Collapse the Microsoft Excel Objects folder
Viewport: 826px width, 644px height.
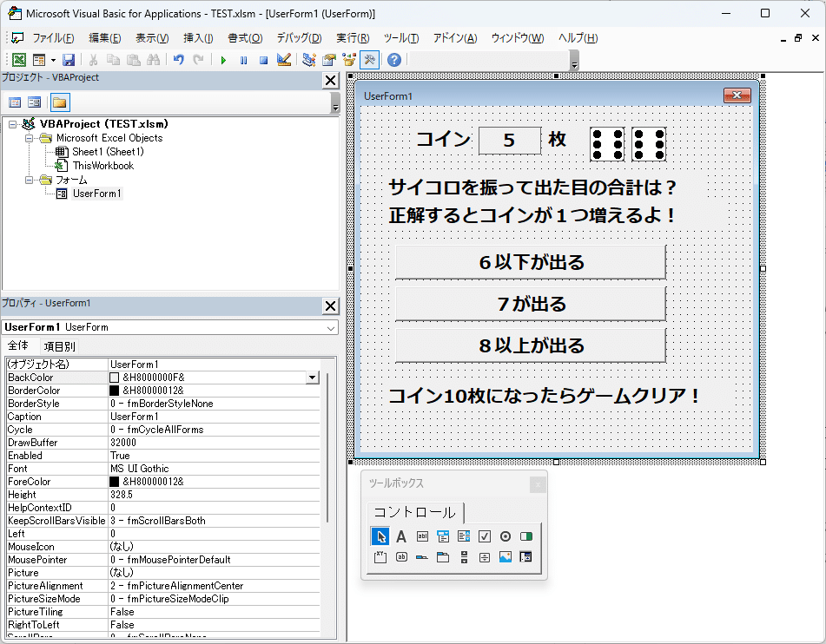29,137
